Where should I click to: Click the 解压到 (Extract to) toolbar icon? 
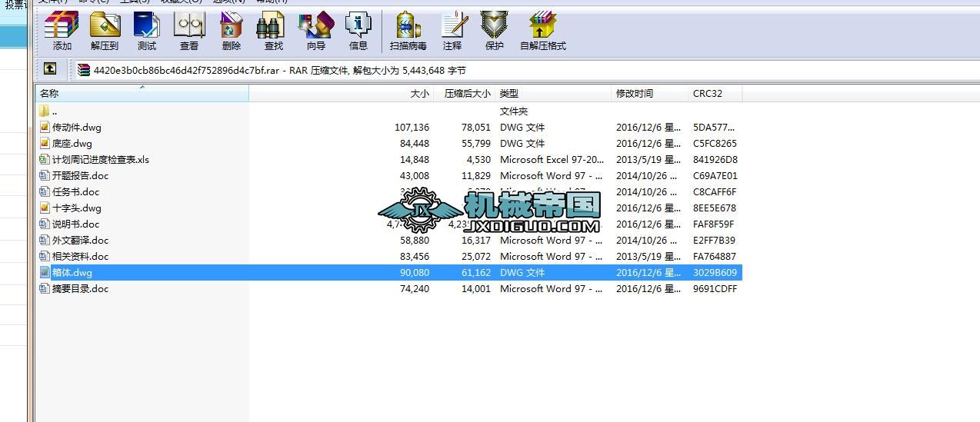(105, 27)
